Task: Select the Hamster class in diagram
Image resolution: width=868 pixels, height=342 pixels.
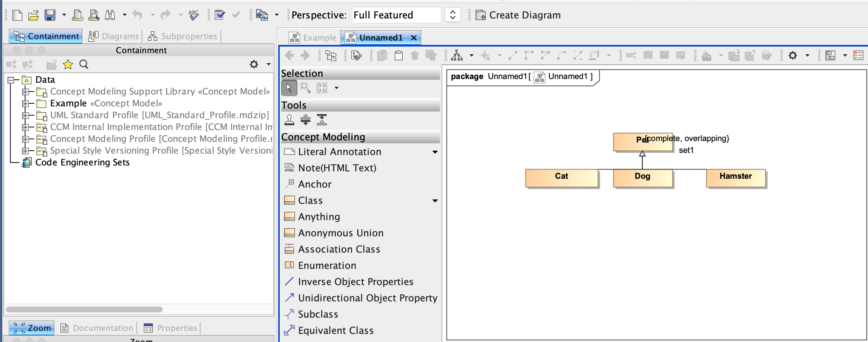Action: (736, 177)
